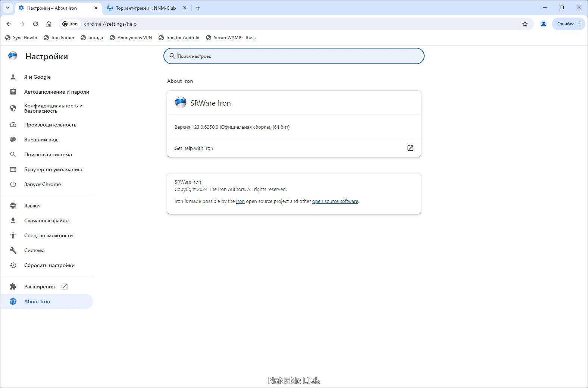588x388 pixels.
Task: Minimize the browser window
Action: point(545,7)
